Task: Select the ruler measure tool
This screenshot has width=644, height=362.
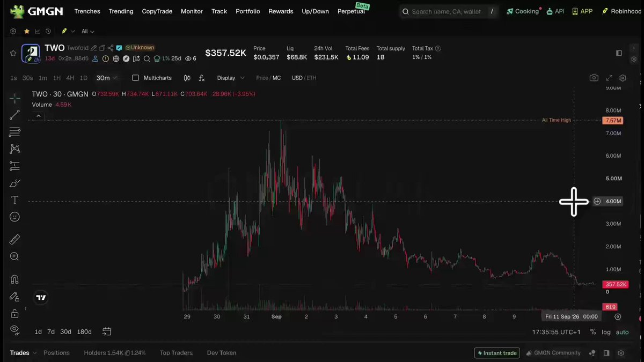Action: coord(14,239)
